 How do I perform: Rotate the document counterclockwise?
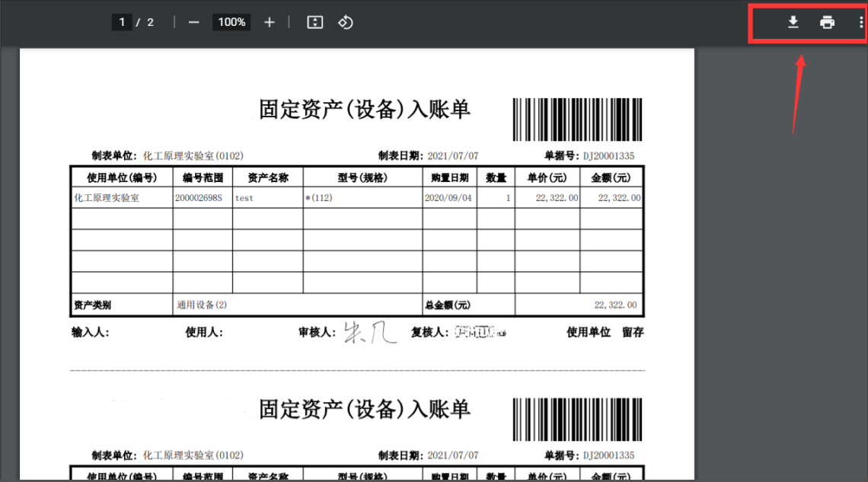[x=346, y=22]
